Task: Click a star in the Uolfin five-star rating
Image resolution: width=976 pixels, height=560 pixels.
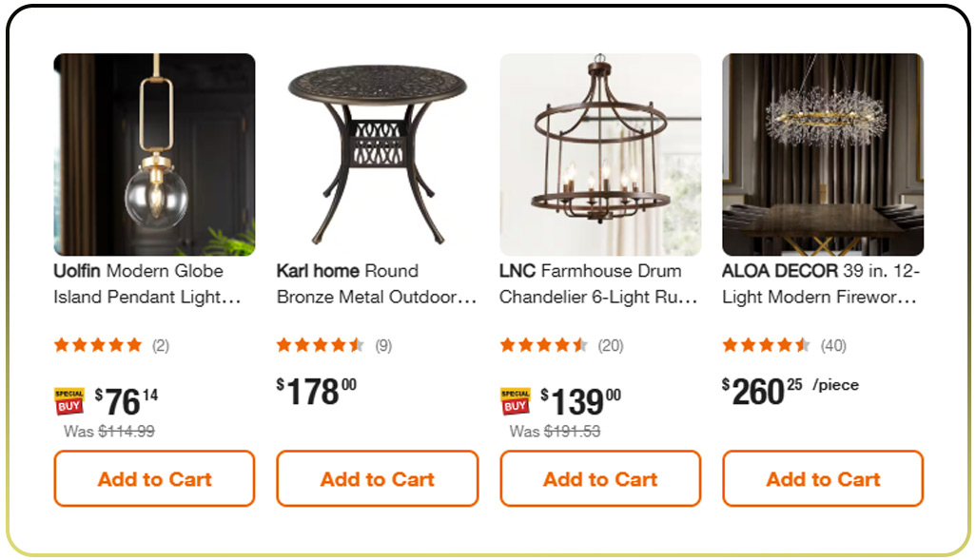Action: [x=95, y=345]
